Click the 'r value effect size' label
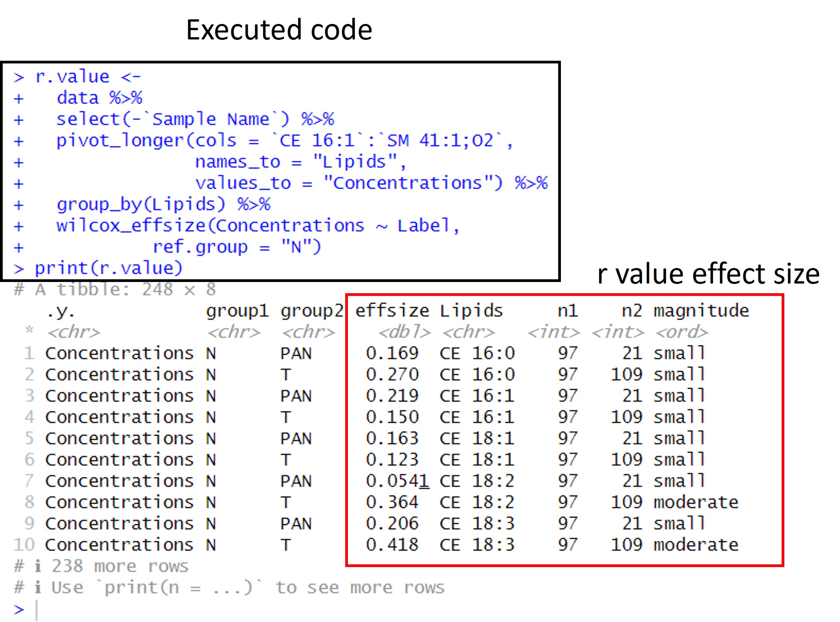Image resolution: width=840 pixels, height=622 pixels. point(708,274)
